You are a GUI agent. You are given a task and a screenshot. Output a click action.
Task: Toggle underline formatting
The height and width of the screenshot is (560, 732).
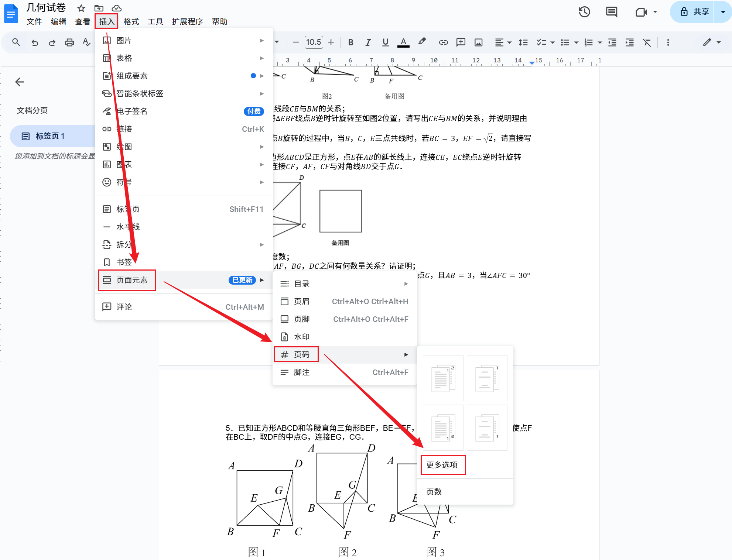385,42
